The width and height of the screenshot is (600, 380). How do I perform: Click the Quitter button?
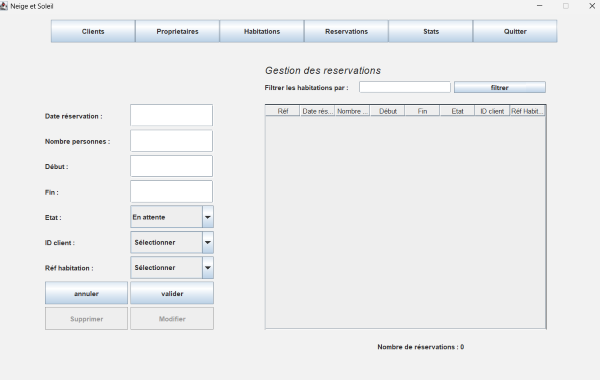pos(515,31)
